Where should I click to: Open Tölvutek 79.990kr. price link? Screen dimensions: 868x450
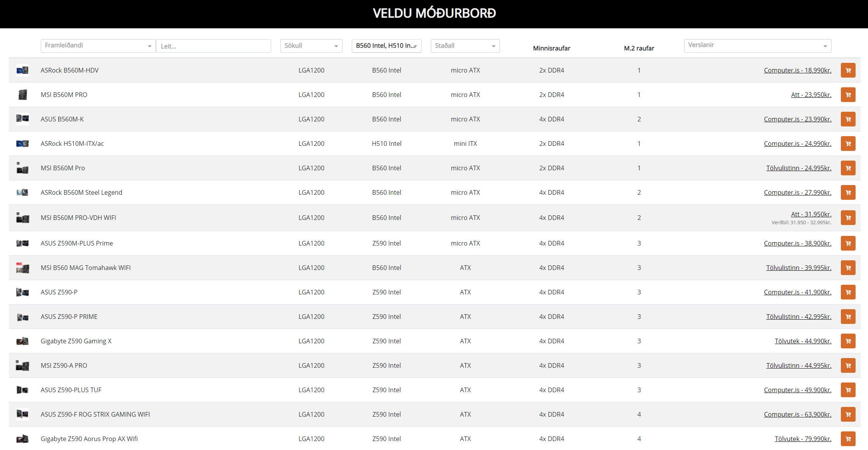click(803, 439)
